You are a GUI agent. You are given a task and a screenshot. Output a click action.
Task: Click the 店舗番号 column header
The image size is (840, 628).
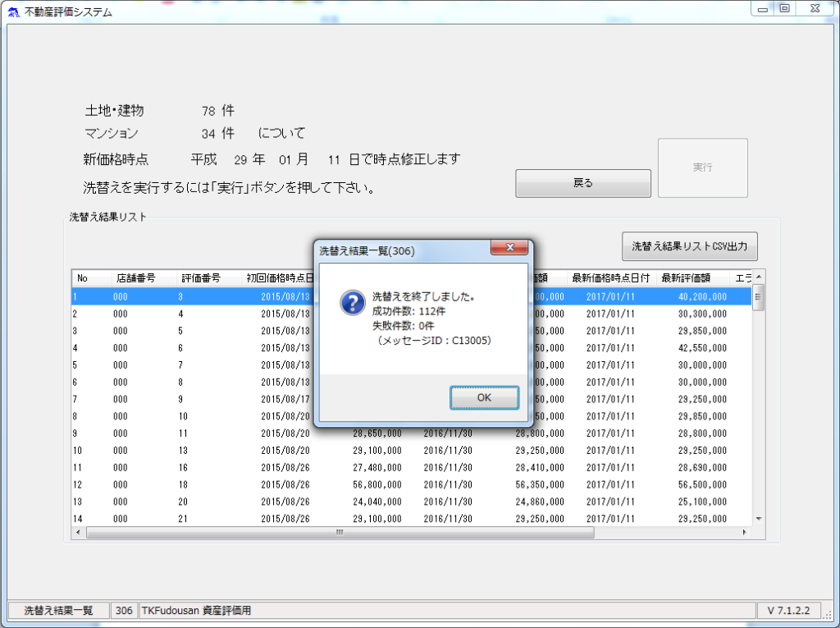tap(135, 278)
